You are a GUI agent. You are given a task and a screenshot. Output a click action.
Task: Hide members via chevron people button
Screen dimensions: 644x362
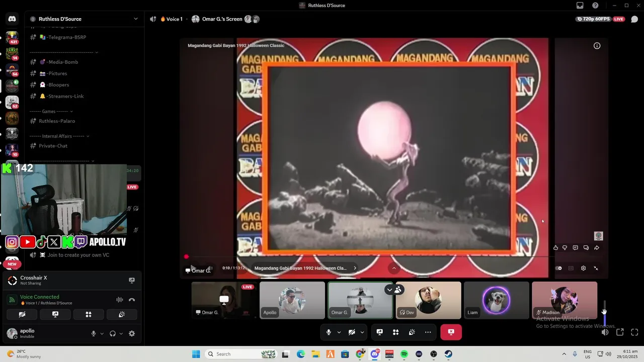click(394, 290)
